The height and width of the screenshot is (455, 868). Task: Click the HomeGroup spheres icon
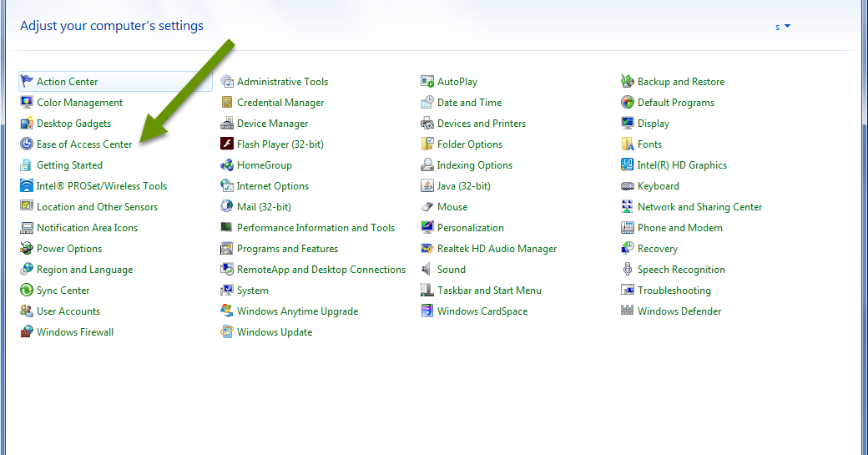coord(227,165)
